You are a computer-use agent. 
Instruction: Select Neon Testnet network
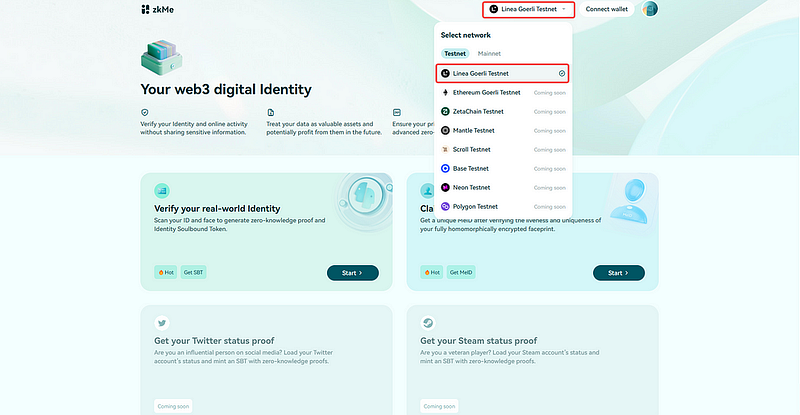[x=503, y=187]
